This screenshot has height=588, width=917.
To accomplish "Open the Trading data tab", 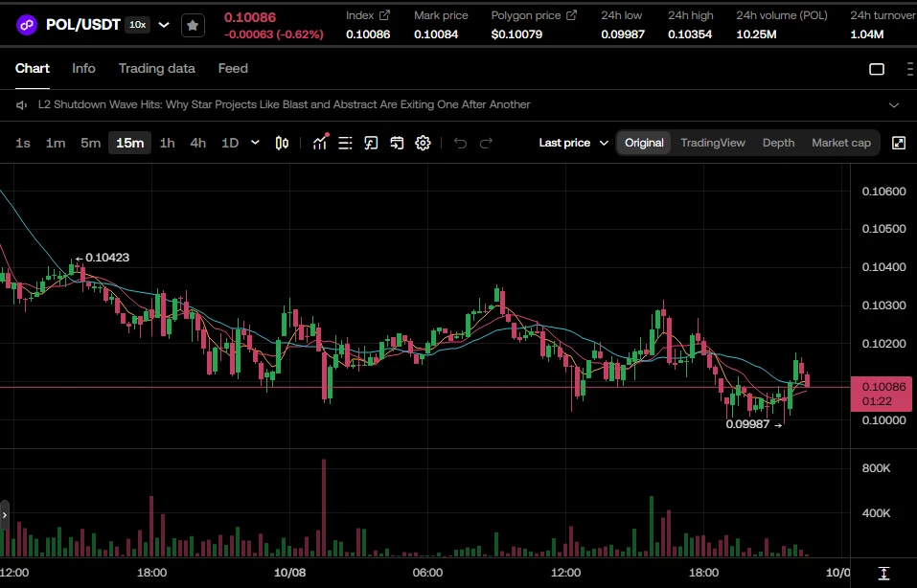I will pyautogui.click(x=157, y=68).
